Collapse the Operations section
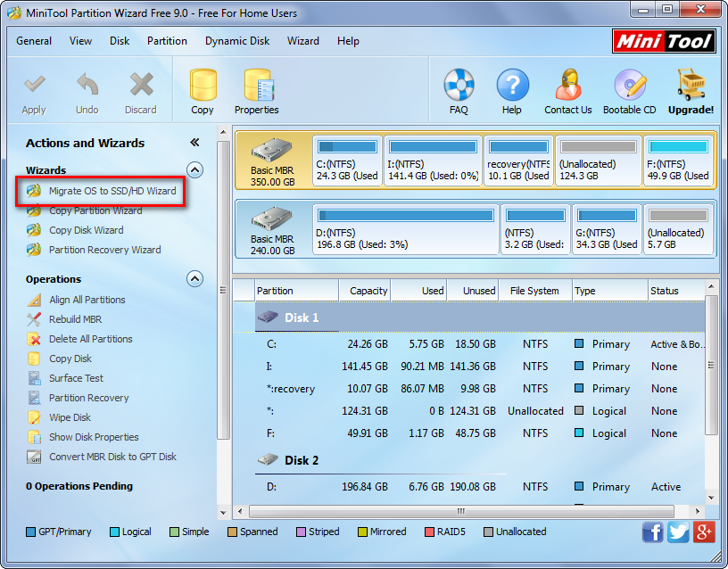 195,279
